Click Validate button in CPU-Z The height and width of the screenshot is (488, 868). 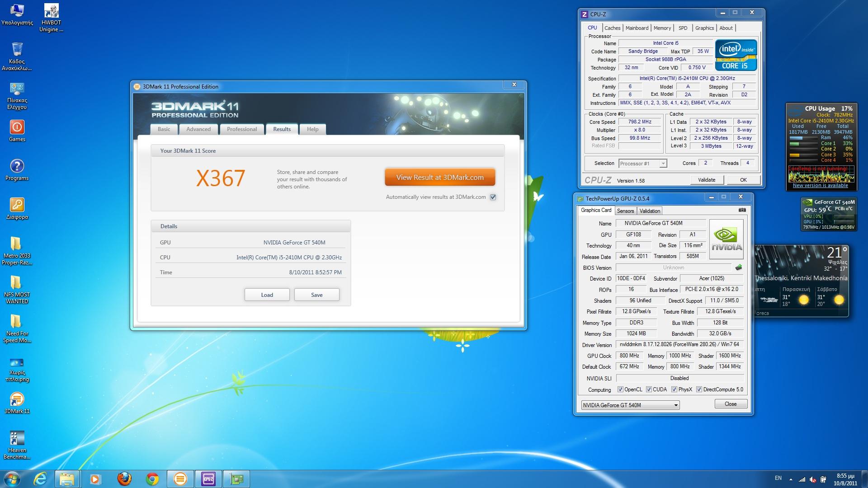(707, 180)
